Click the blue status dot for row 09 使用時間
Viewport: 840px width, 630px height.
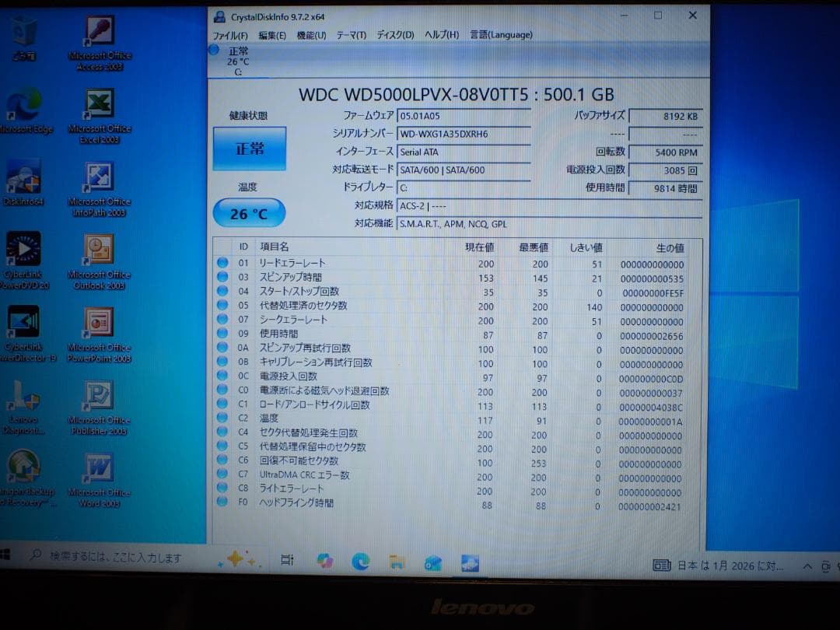(x=222, y=333)
